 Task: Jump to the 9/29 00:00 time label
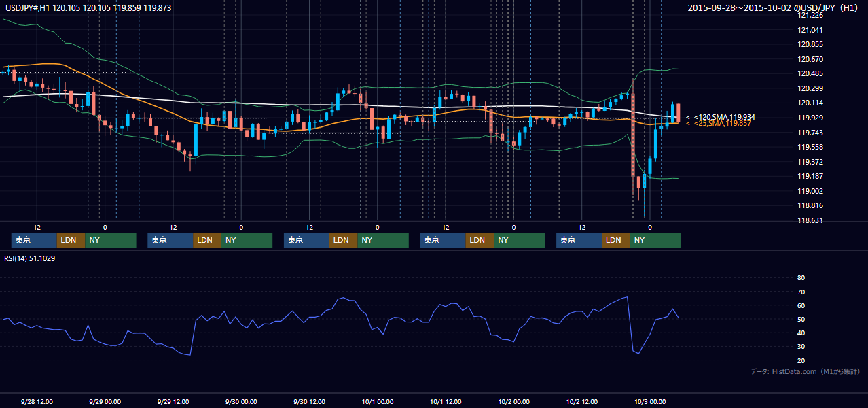pyautogui.click(x=105, y=401)
